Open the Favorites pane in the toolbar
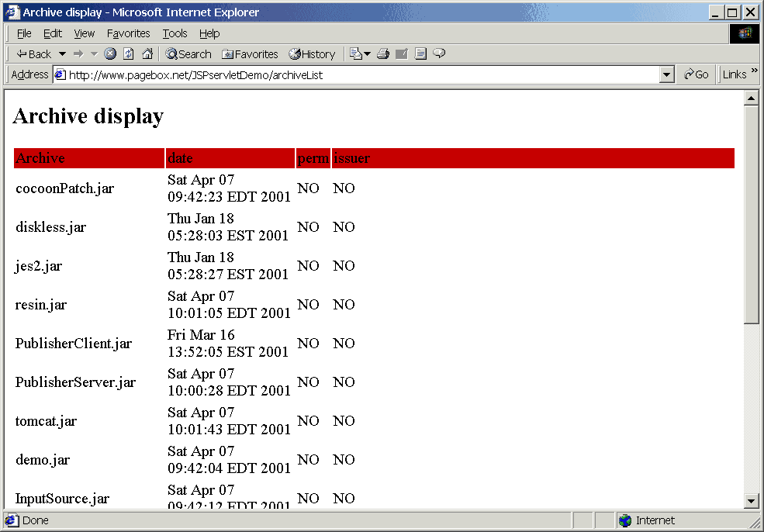 click(x=250, y=54)
